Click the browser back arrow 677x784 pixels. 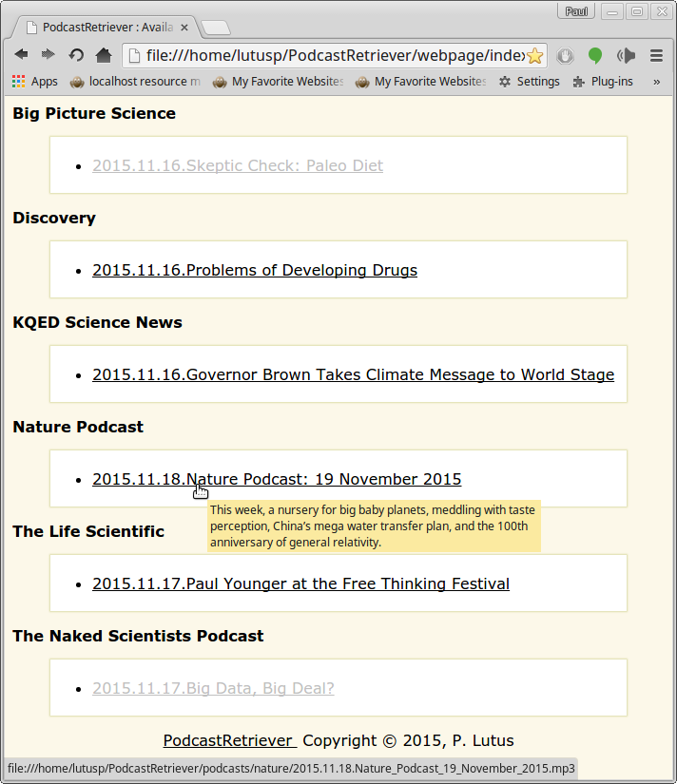pos(21,55)
